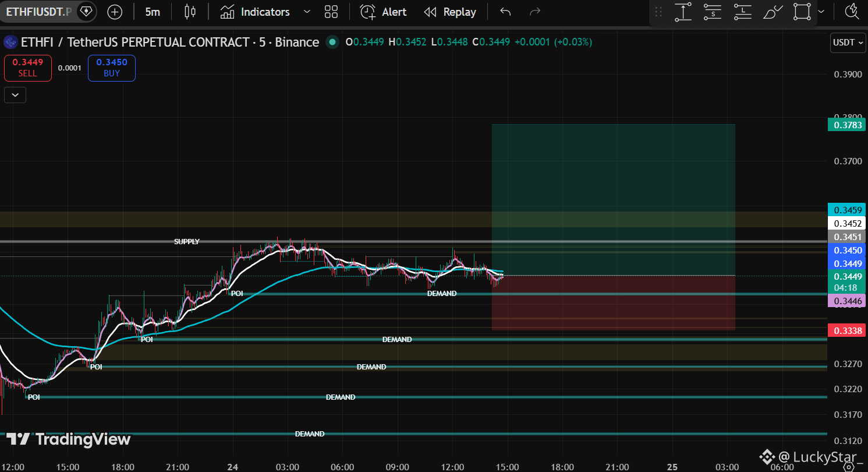Click the date label 24 on the time axis
This screenshot has height=472, width=868.
pyautogui.click(x=233, y=467)
